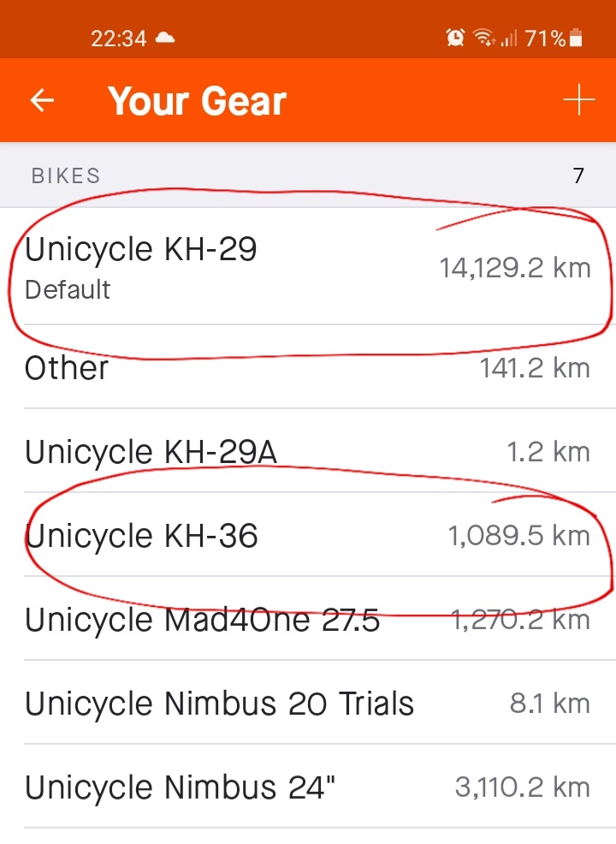The image size is (616, 844).
Task: Open the Other gear entry
Action: point(67,368)
